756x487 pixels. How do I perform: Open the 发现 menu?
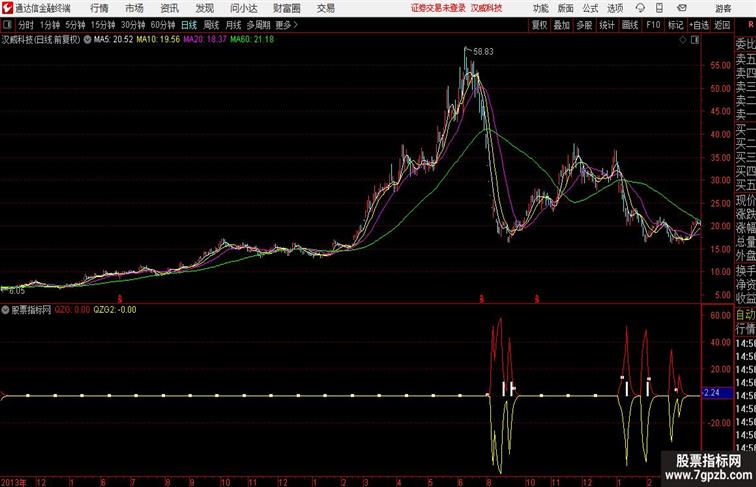point(204,8)
